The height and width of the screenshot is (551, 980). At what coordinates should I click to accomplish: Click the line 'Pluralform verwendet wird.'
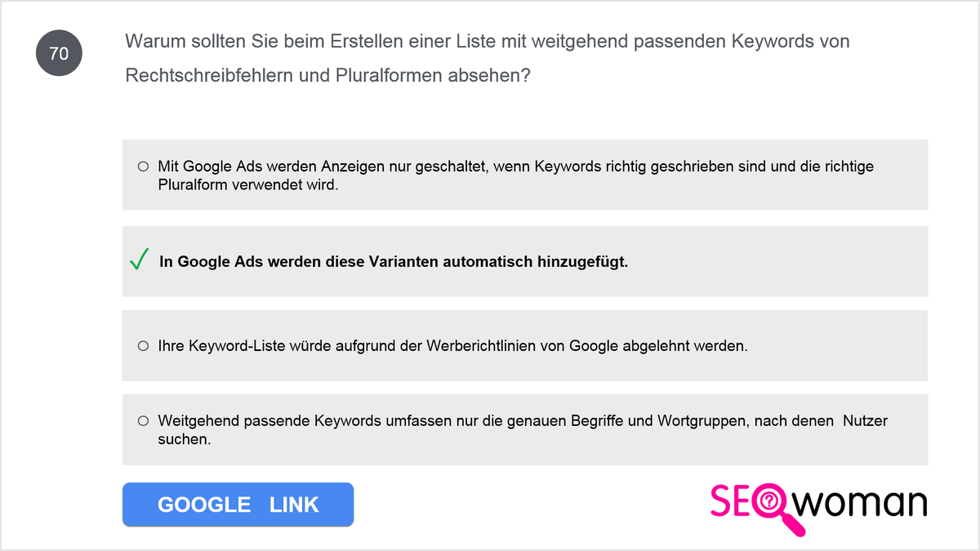click(248, 185)
